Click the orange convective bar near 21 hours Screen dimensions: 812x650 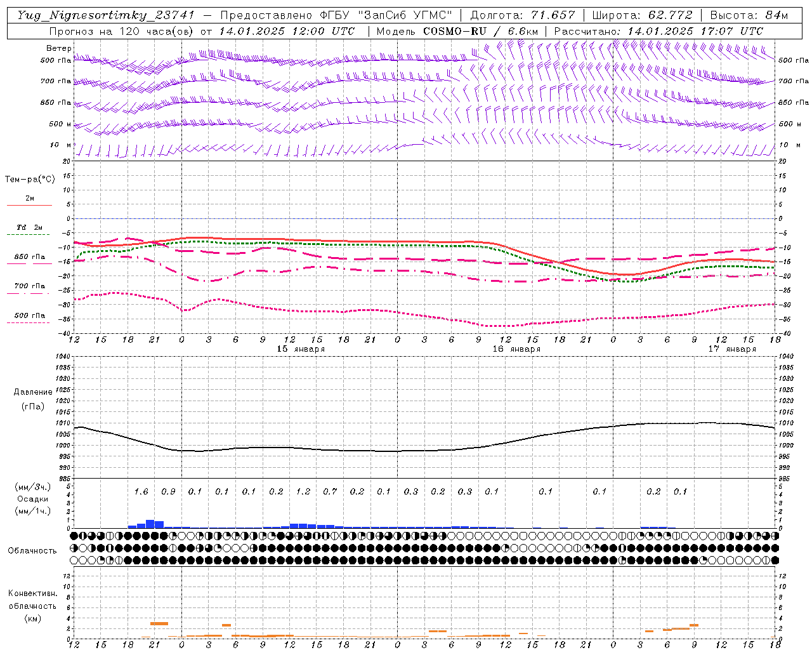(x=159, y=623)
